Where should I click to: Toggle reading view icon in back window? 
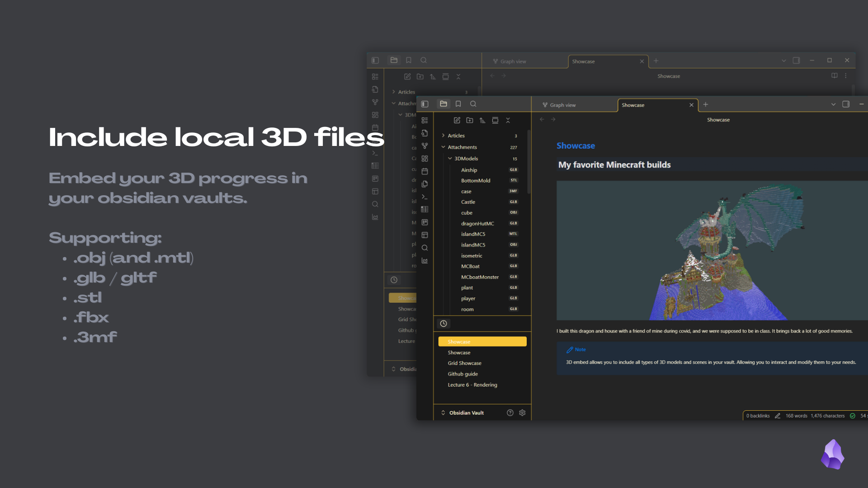click(x=835, y=75)
